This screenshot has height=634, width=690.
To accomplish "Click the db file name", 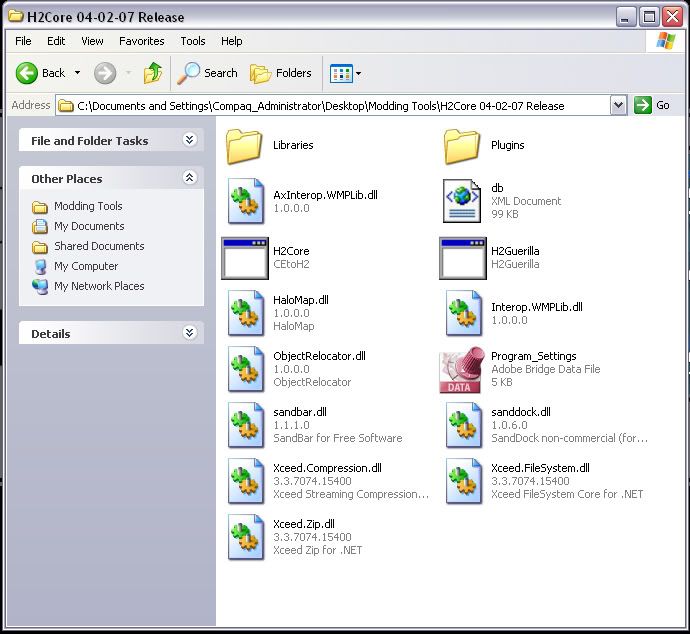I will [497, 188].
